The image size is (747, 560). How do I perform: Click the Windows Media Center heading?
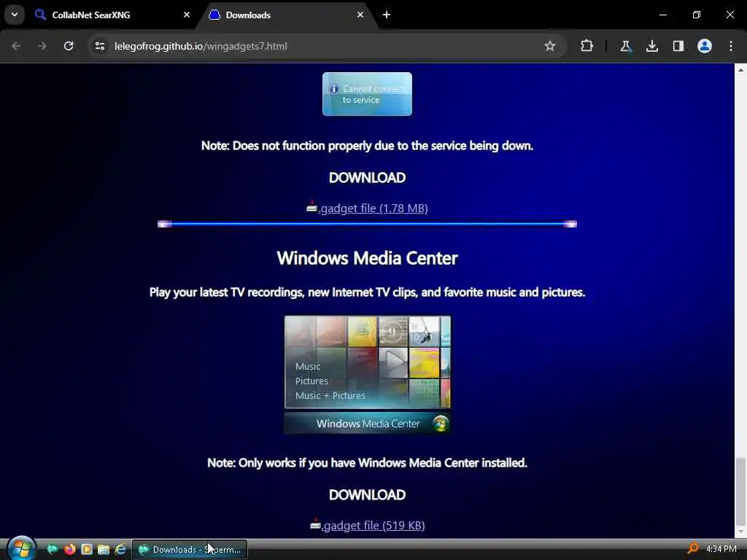coord(368,258)
